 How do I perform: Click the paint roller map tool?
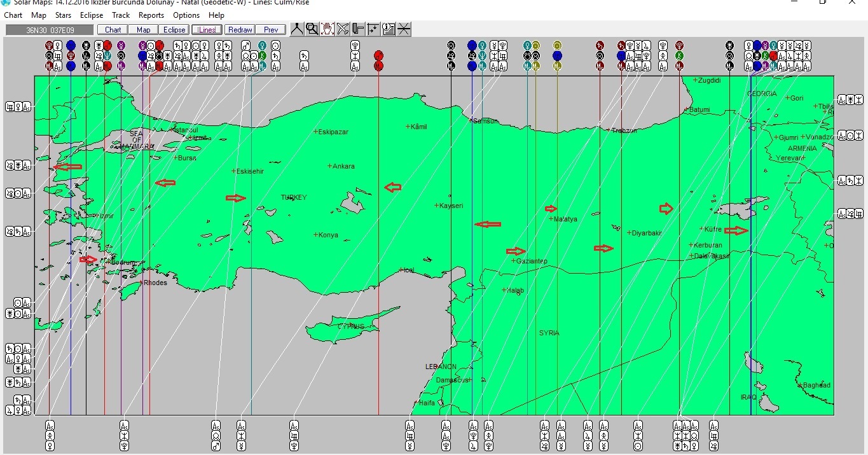357,28
